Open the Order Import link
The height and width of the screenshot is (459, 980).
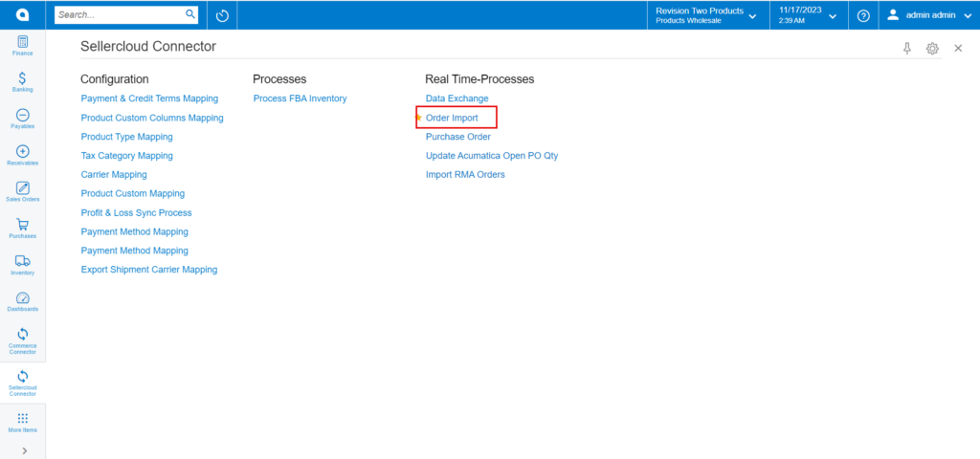pos(452,118)
